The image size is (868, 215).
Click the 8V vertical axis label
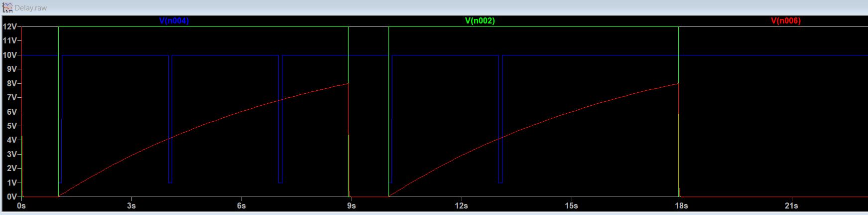12,83
